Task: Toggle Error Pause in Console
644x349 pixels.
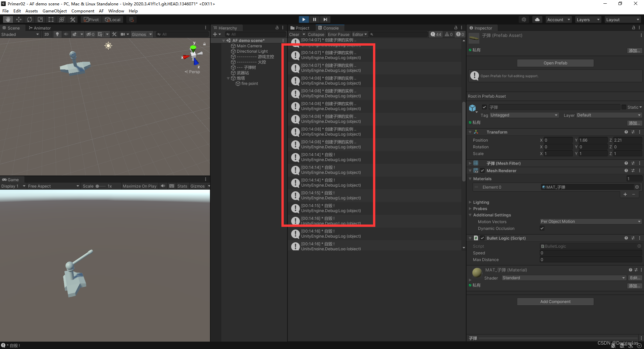Action: 338,34
